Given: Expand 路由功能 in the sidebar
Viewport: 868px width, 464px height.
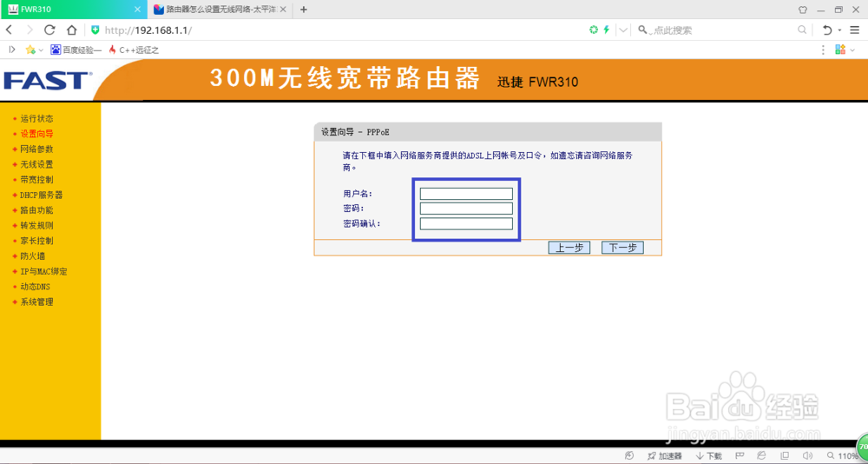Looking at the screenshot, I should click(36, 210).
